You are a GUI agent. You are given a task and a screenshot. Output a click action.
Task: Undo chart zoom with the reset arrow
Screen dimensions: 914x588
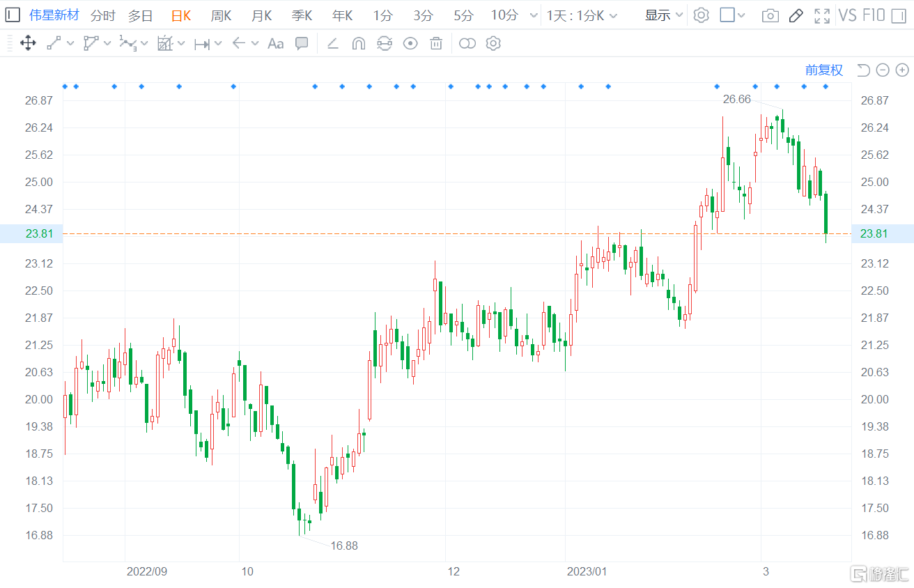pos(863,70)
